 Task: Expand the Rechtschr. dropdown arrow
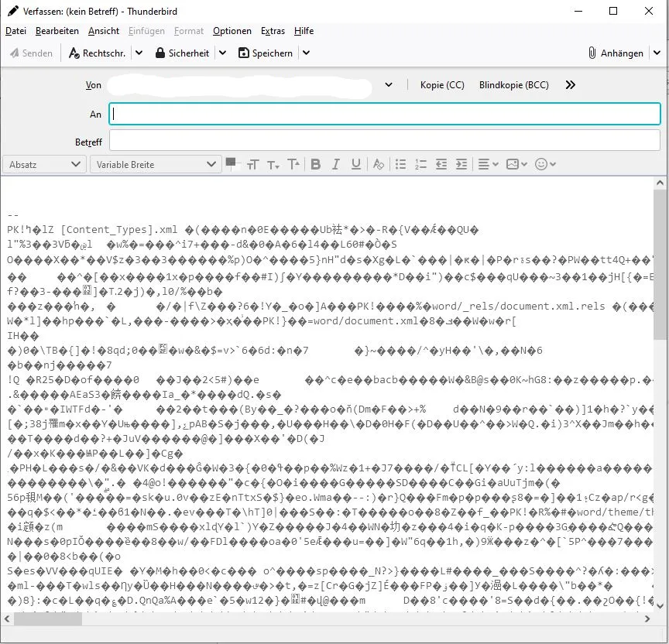[139, 53]
